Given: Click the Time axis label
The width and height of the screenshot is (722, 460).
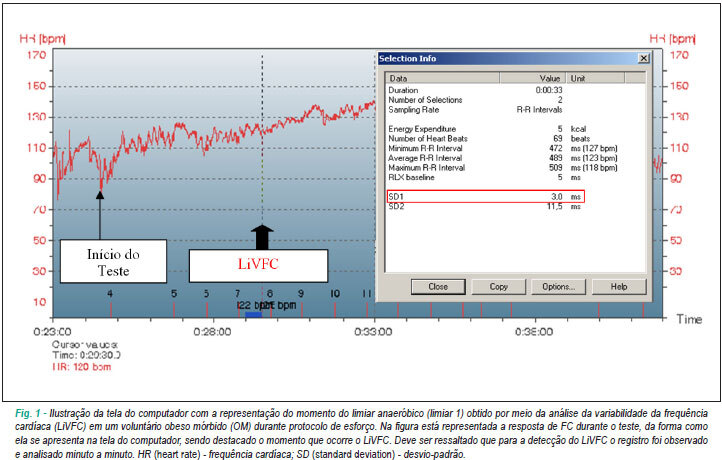Looking at the screenshot, I should (689, 319).
